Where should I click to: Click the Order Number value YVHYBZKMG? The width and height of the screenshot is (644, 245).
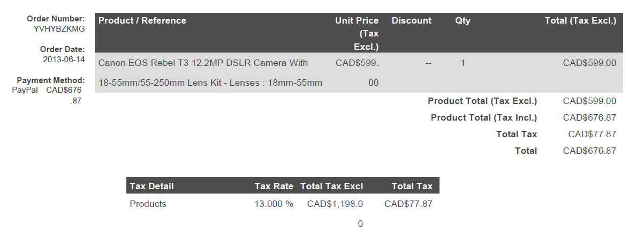(x=59, y=29)
